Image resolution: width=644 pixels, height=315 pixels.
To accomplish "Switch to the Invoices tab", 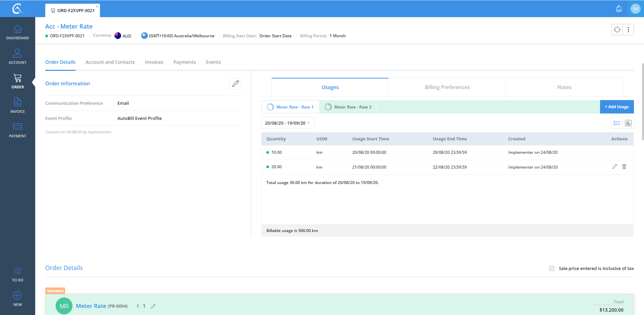I will [154, 62].
